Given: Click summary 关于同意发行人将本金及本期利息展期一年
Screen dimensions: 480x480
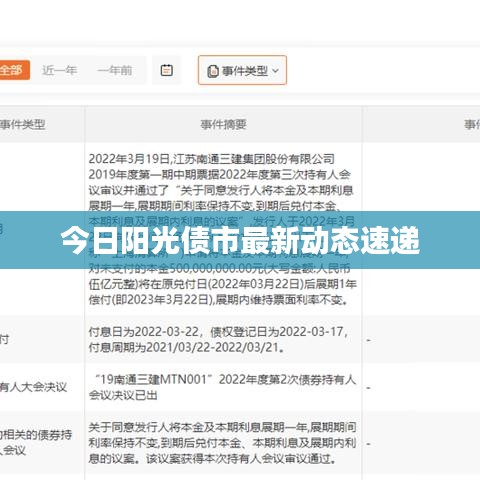Looking at the screenshot, I should click(x=223, y=443).
